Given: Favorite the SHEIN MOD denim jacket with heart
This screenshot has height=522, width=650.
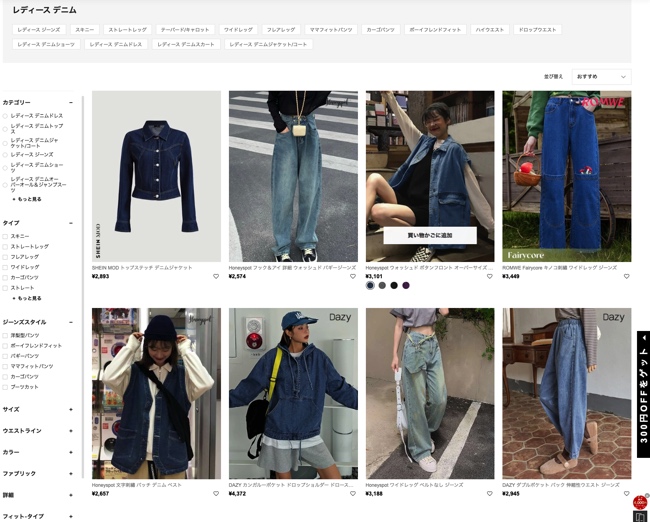Looking at the screenshot, I should (216, 276).
